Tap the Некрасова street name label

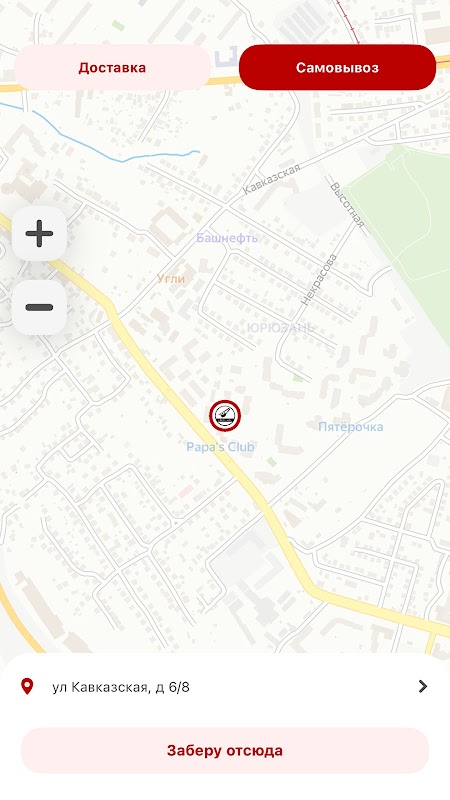[x=320, y=280]
